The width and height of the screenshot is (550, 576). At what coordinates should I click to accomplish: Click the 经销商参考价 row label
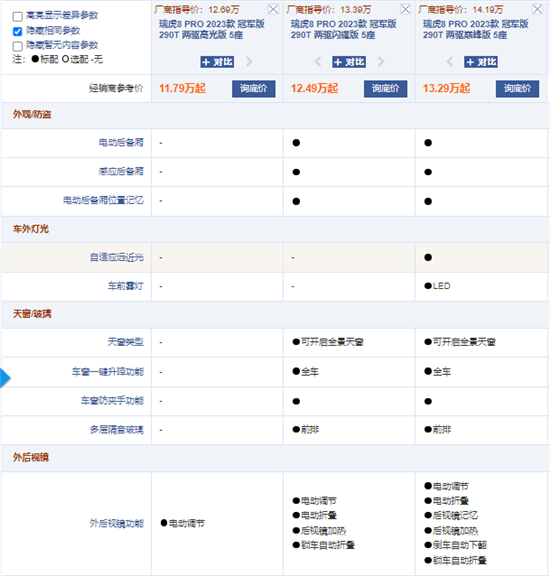pyautogui.click(x=116, y=88)
